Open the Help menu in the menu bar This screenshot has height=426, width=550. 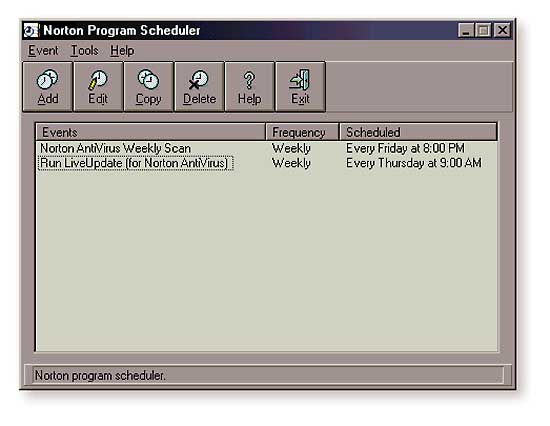122,51
